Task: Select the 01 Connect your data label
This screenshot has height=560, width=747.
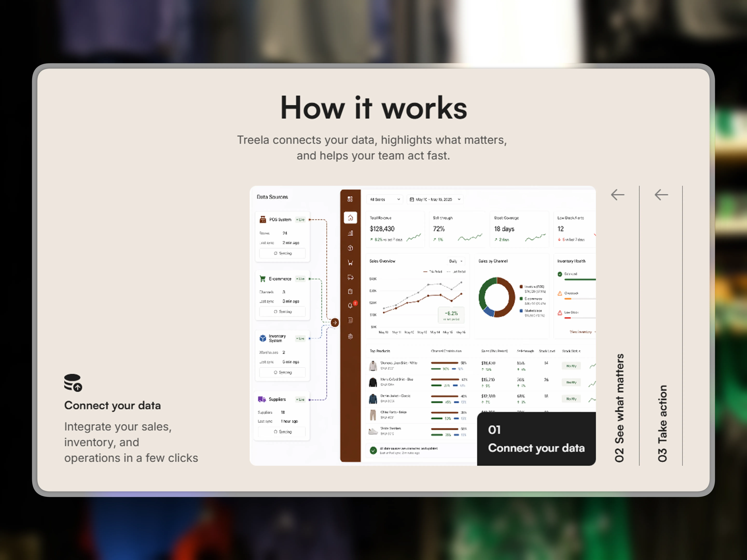Action: tap(536, 439)
